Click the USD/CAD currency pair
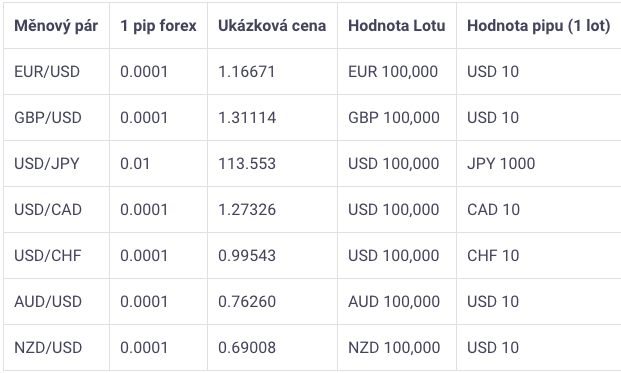Image resolution: width=621 pixels, height=373 pixels. (x=48, y=209)
